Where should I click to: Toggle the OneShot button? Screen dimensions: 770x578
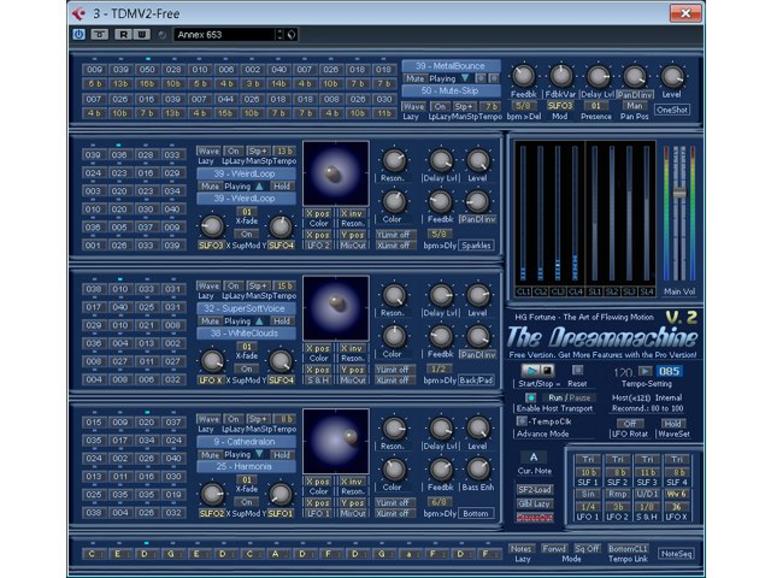click(672, 110)
